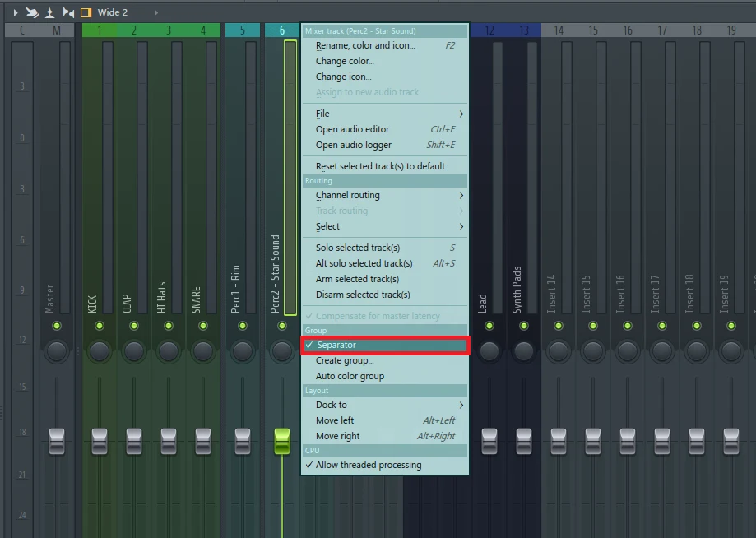Image resolution: width=756 pixels, height=538 pixels.
Task: Mute the SNARE track green LED
Action: click(x=203, y=326)
